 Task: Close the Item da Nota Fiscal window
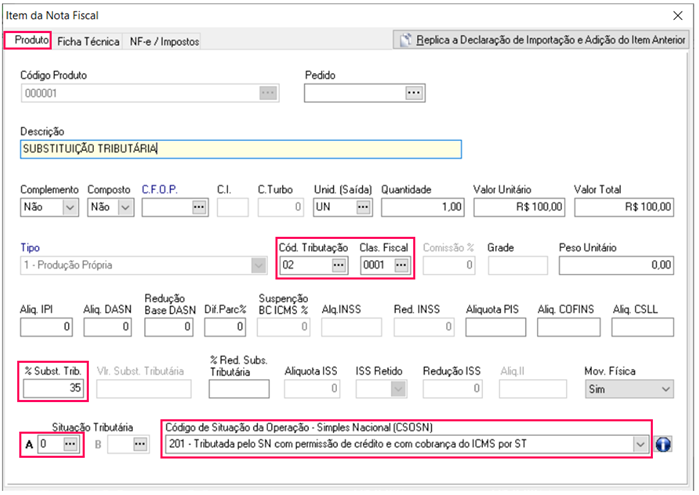pos(683,14)
